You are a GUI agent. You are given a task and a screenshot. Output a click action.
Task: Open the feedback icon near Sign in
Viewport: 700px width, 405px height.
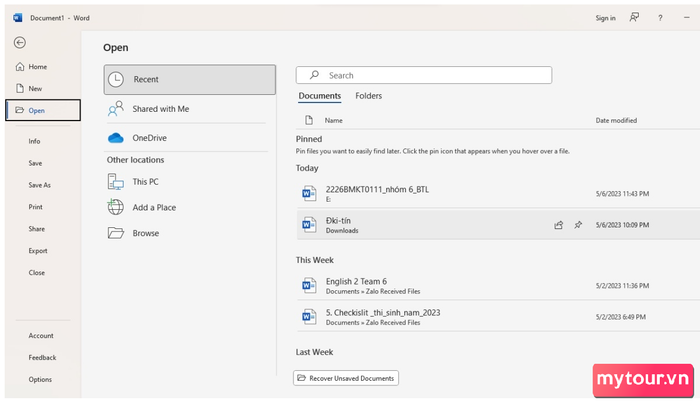pos(634,17)
